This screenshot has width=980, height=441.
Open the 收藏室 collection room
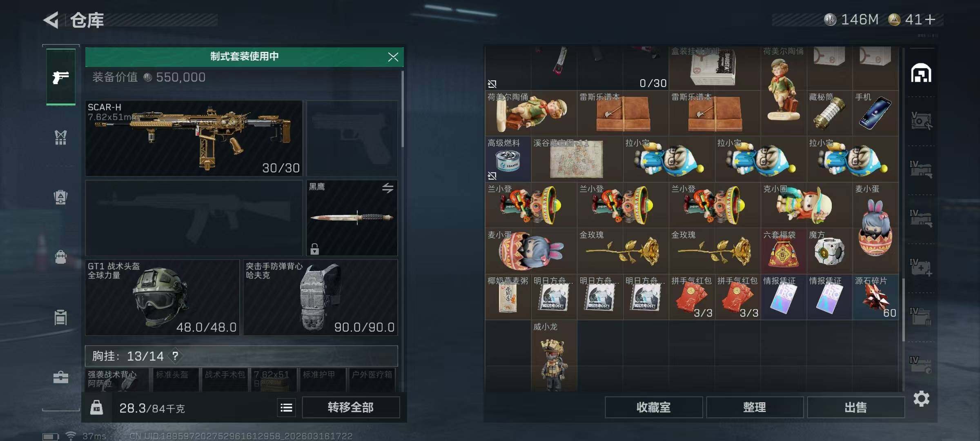coord(653,407)
